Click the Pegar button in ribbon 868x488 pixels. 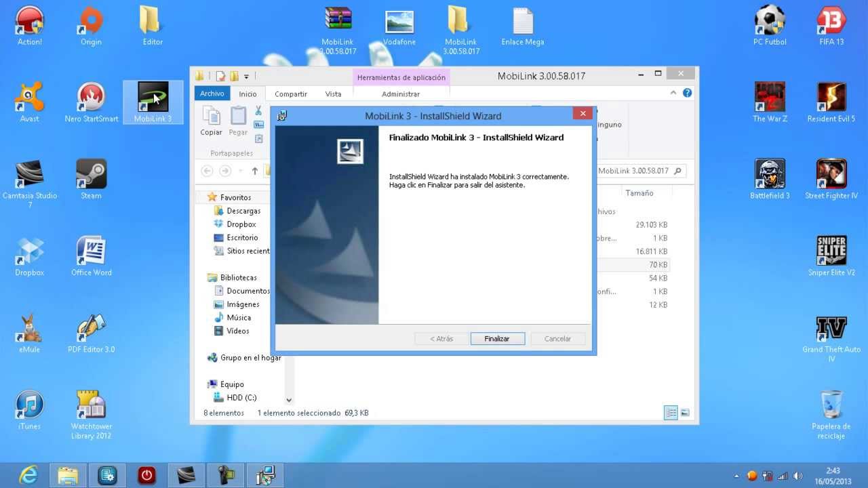(238, 121)
